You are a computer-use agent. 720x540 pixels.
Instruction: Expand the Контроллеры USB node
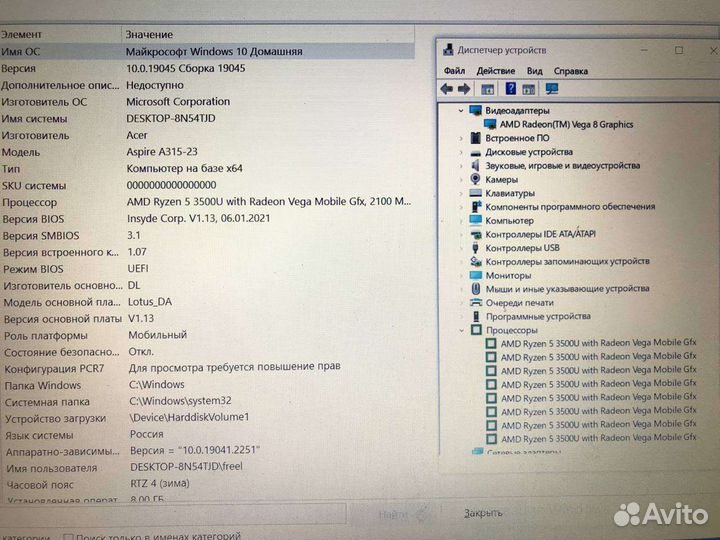tap(461, 248)
